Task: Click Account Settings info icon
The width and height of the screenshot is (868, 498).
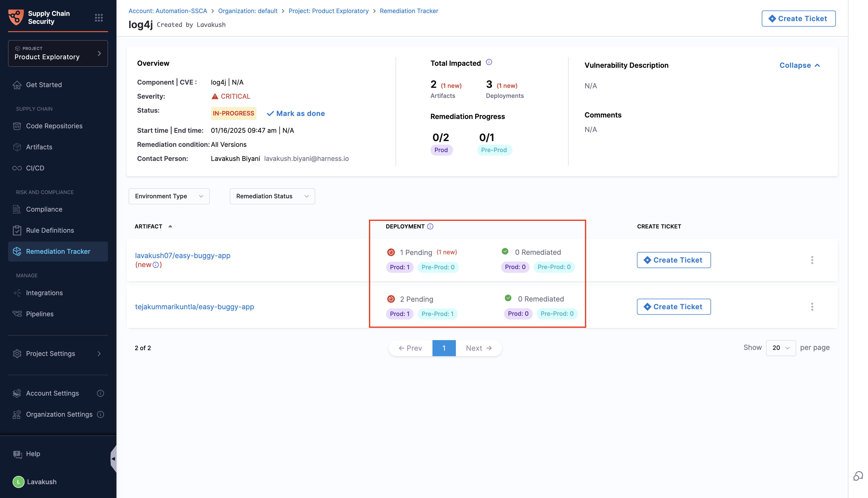Action: pyautogui.click(x=100, y=393)
